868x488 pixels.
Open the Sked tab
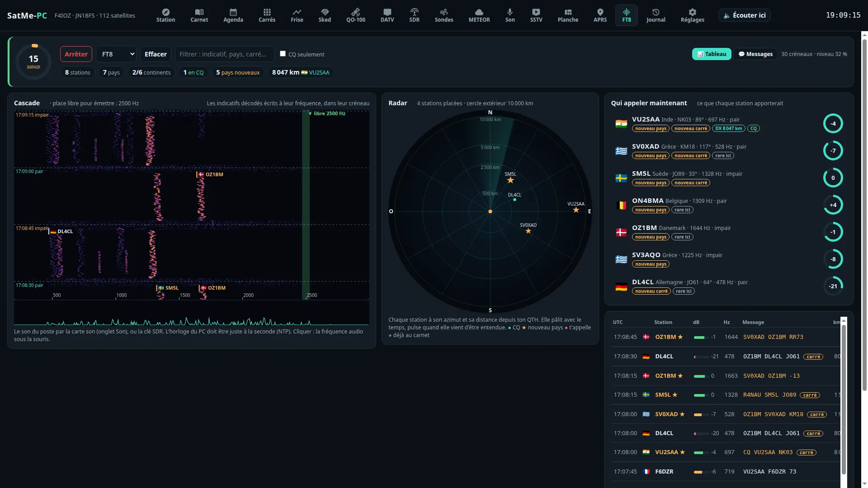pos(325,15)
